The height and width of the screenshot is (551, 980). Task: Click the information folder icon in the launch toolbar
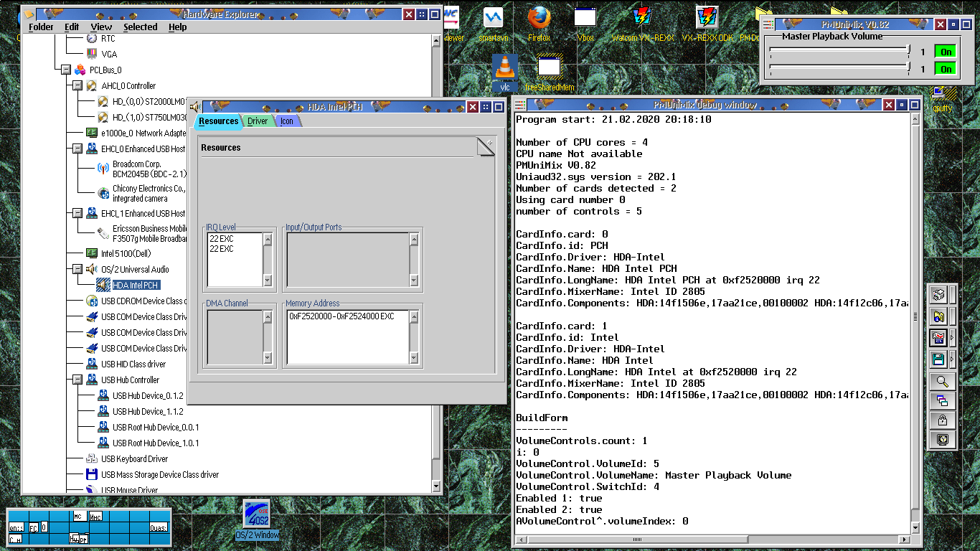938,316
